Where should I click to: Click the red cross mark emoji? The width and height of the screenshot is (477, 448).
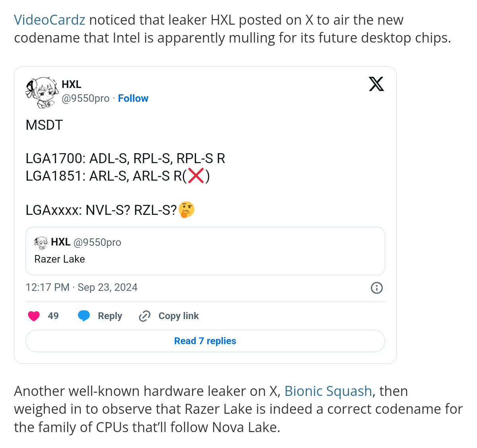196,175
